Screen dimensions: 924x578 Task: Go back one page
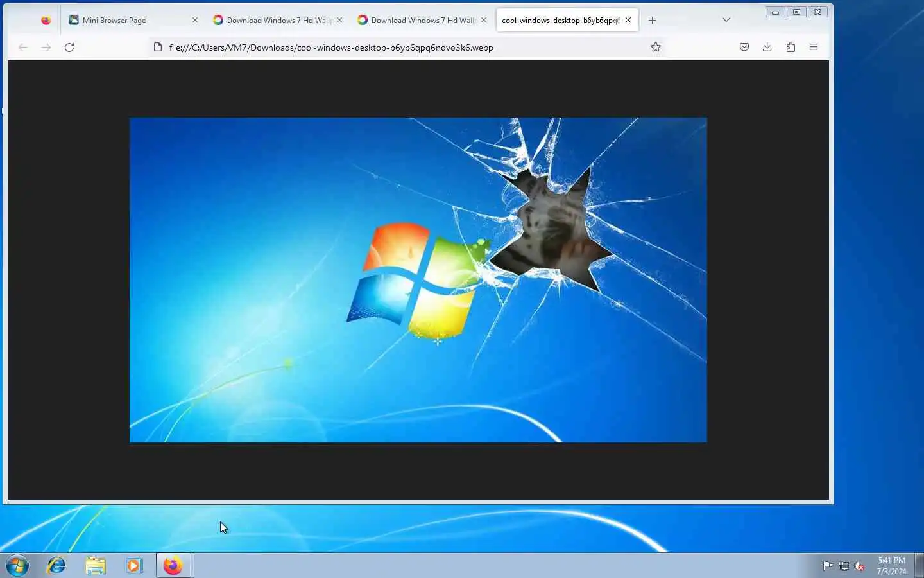23,47
